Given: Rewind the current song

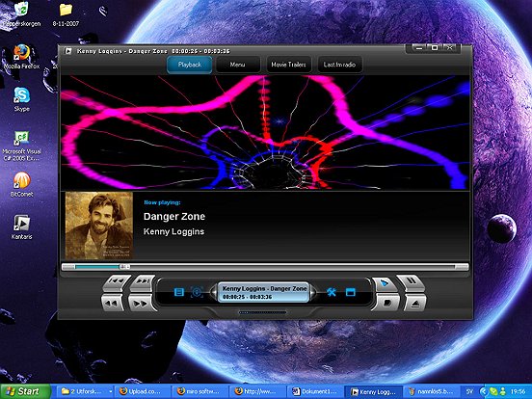Looking at the screenshot, I should [113, 303].
